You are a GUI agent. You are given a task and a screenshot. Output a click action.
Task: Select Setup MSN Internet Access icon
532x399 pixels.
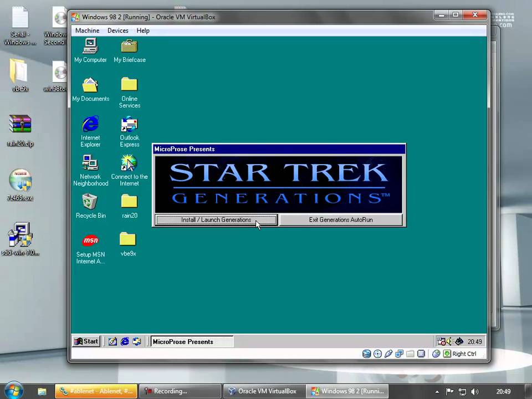(x=90, y=249)
